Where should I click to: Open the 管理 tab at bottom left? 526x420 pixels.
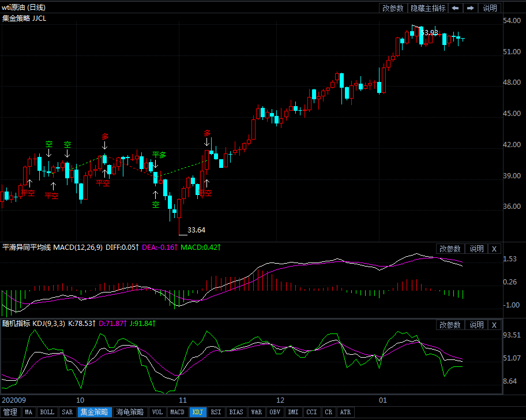coord(10,412)
